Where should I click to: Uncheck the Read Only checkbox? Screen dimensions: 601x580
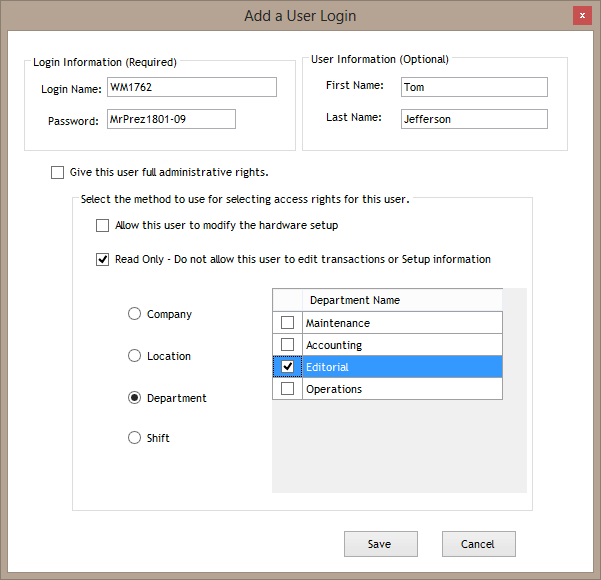pos(102,260)
